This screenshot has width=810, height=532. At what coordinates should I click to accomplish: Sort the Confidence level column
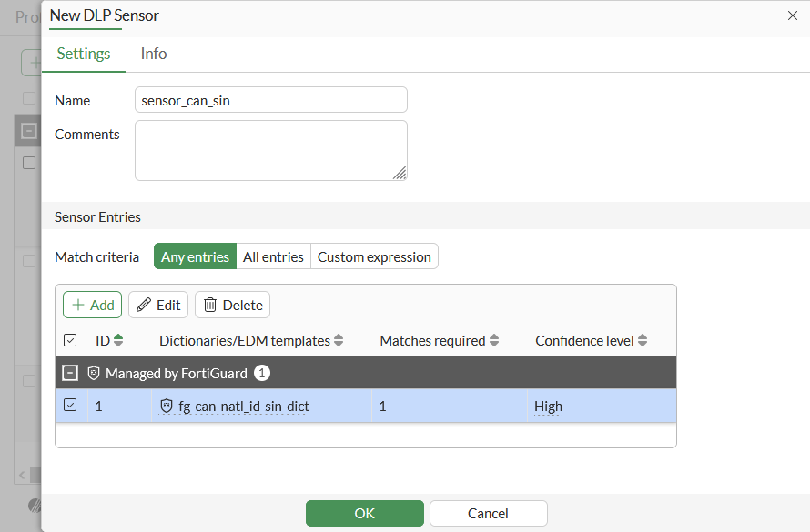pyautogui.click(x=643, y=339)
